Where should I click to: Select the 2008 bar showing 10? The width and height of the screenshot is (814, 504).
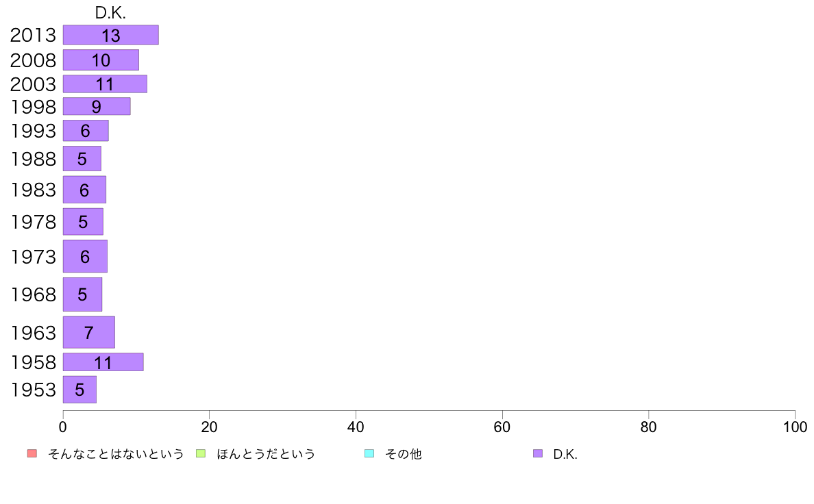(x=101, y=60)
